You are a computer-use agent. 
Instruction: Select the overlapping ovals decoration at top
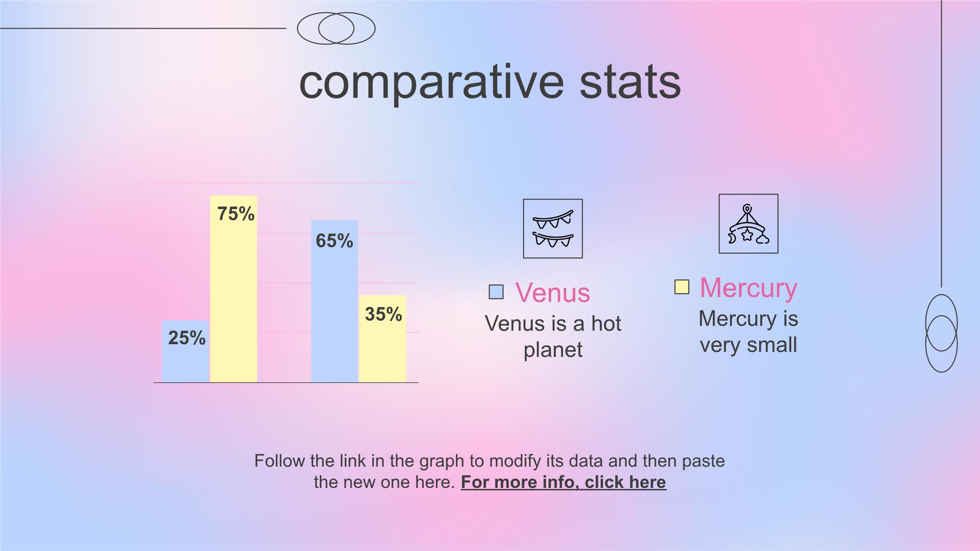tap(336, 28)
